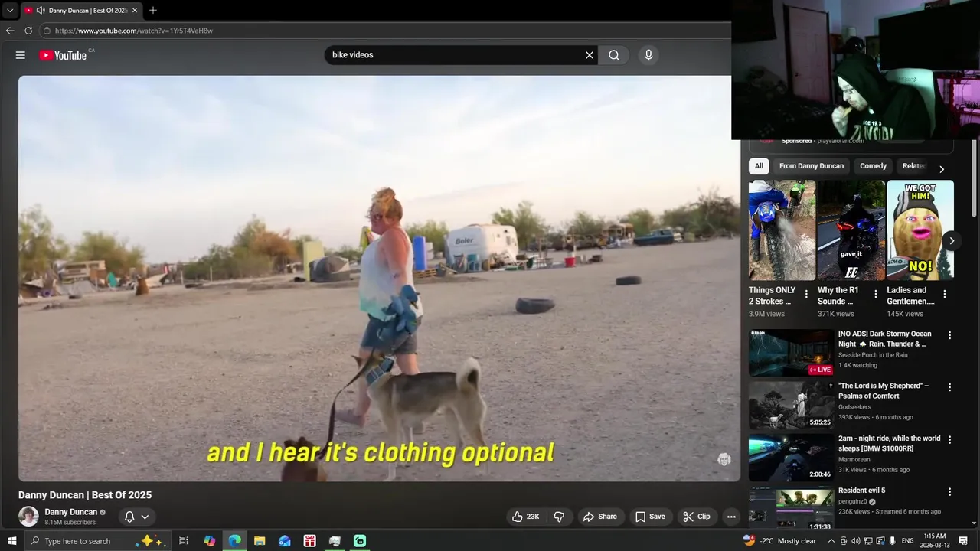Open clock and calendar at 1:15 AM
980x551 pixels.
pos(935,541)
